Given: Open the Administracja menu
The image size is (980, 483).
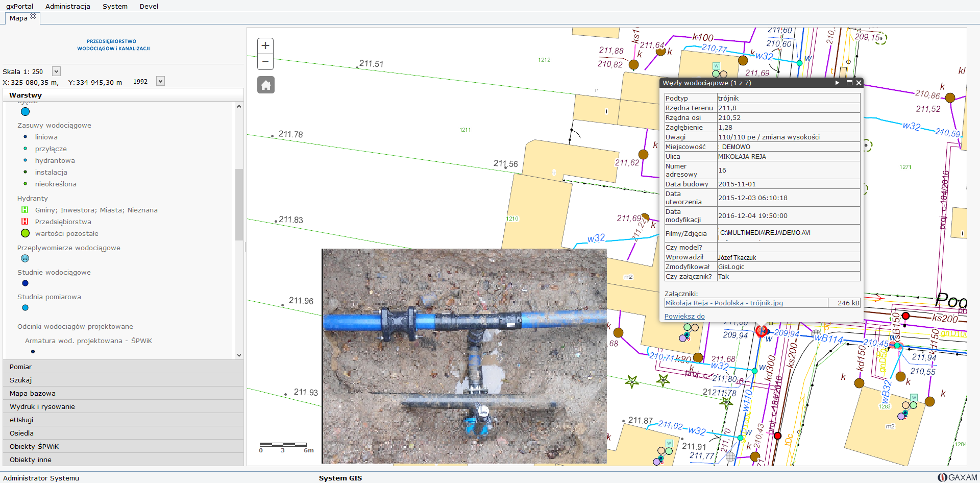Looking at the screenshot, I should point(68,6).
